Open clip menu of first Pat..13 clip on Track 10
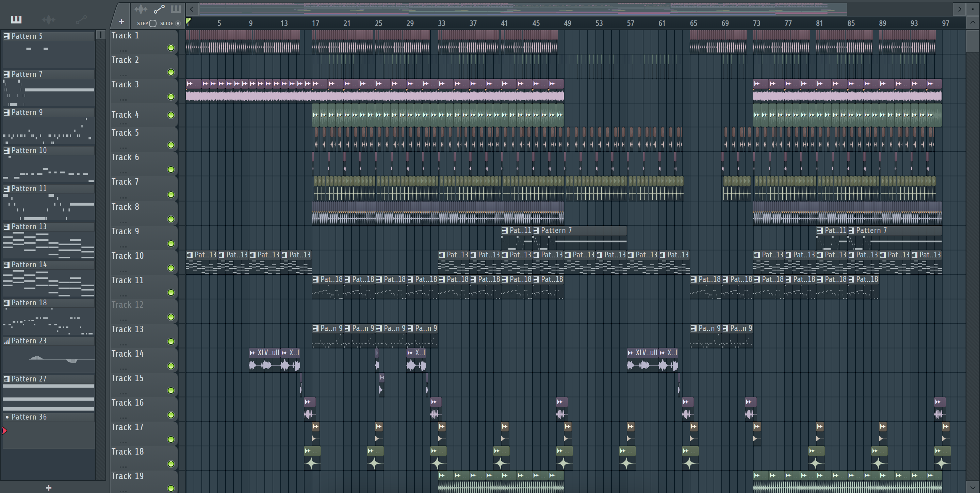The height and width of the screenshot is (493, 980). [x=190, y=255]
